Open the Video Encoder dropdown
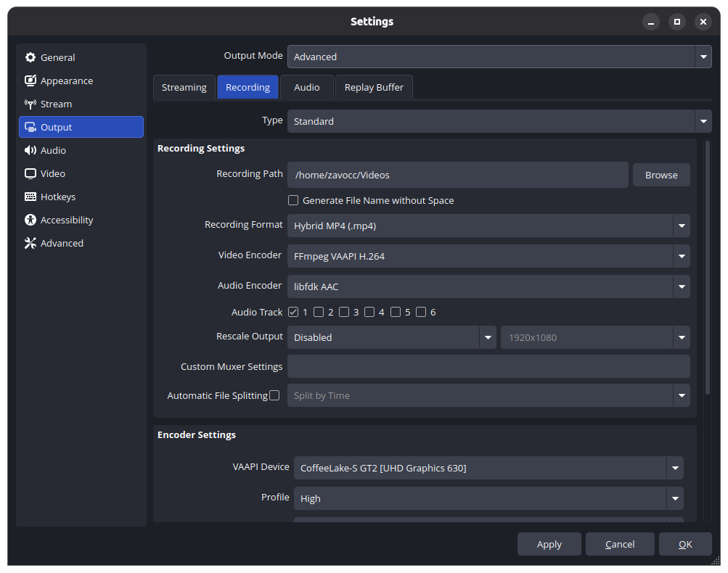Image resolution: width=728 pixels, height=573 pixels. pyautogui.click(x=488, y=256)
